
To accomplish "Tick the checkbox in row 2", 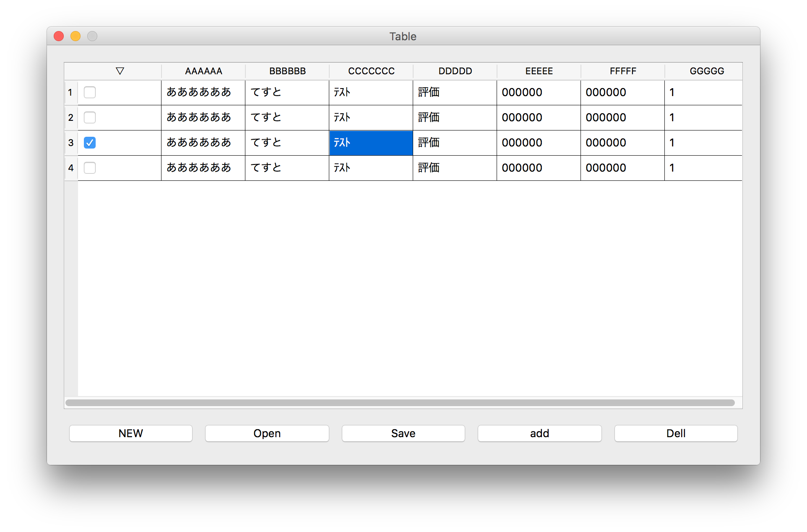I will tap(90, 117).
